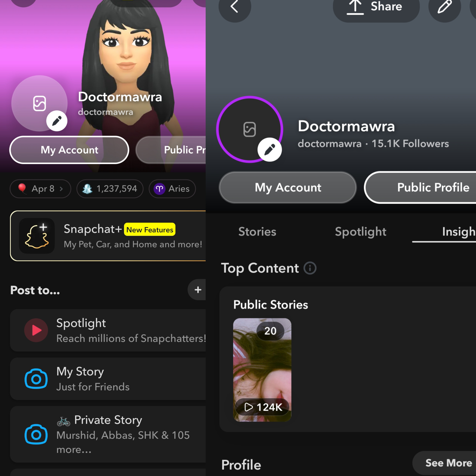Screen dimensions: 476x476
Task: Open Public Profile on the right screen
Action: pos(420,187)
